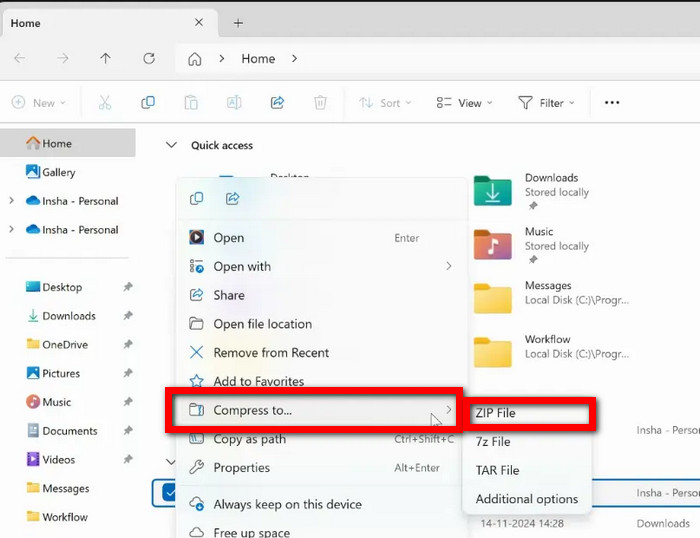Unpin Downloads using its pin icon in sidebar
The image size is (700, 538).
[x=128, y=316]
